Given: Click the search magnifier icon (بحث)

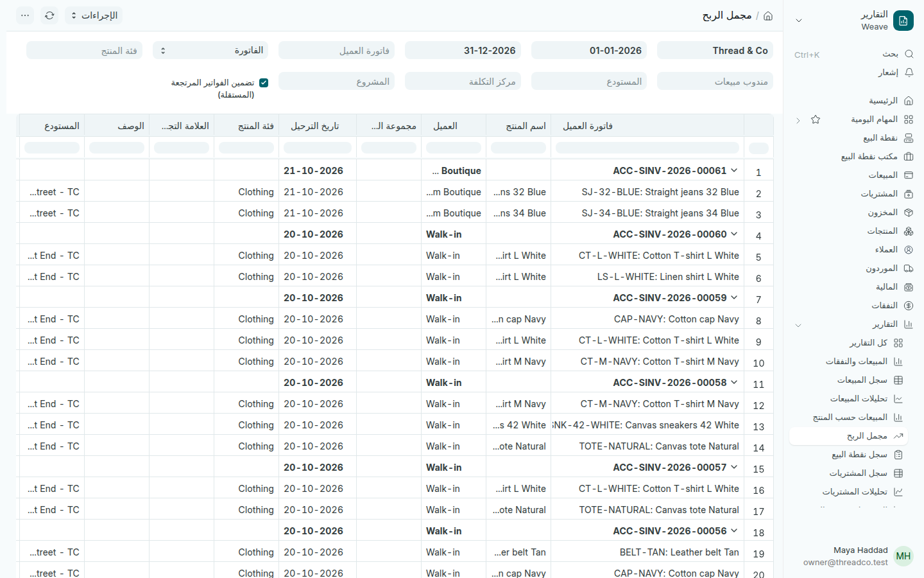Looking at the screenshot, I should tap(909, 54).
